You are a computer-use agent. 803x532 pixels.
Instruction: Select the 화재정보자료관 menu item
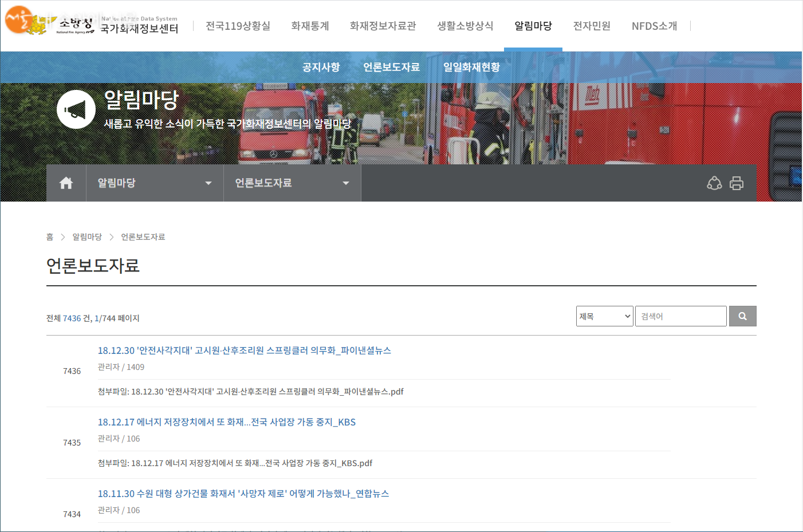[x=383, y=26]
